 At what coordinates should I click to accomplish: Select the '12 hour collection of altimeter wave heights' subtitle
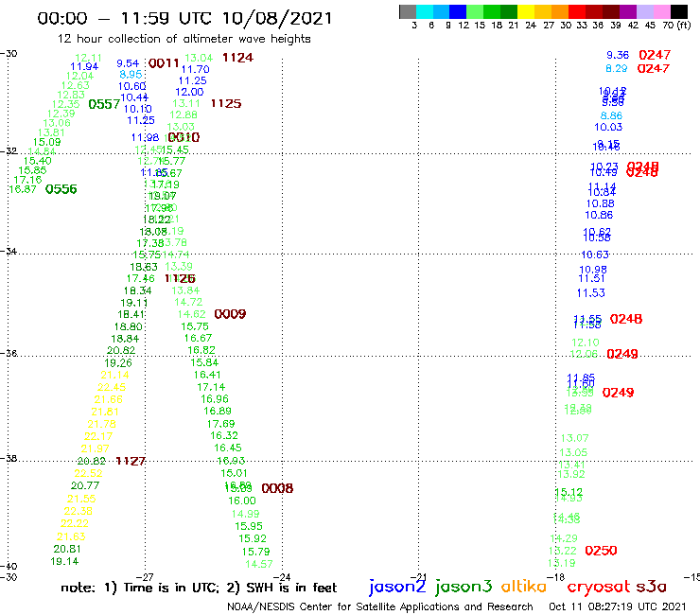(x=184, y=39)
